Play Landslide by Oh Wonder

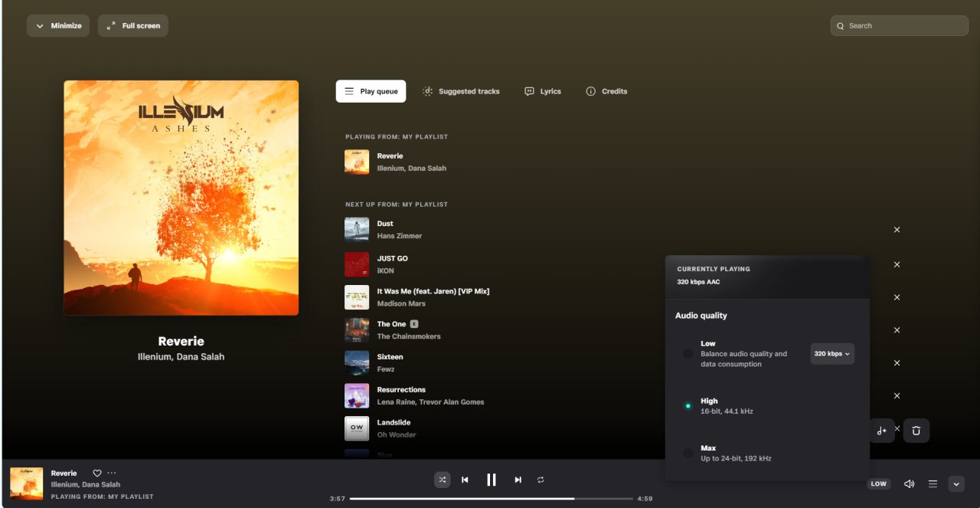(x=394, y=423)
